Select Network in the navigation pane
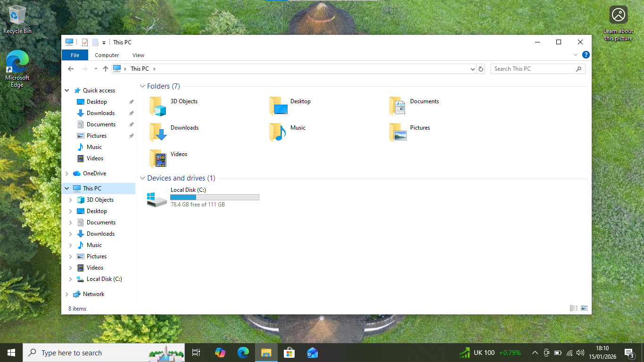Screen dimensions: 644x362 pos(93,294)
